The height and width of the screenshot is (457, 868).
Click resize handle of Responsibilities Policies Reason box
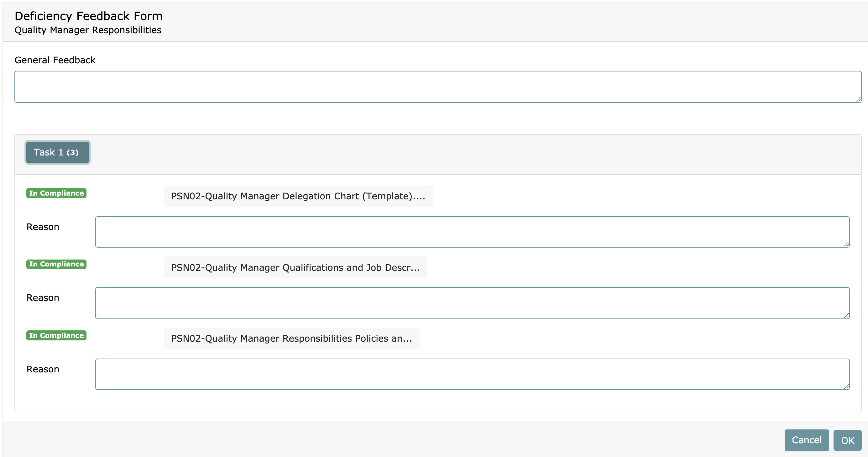[846, 387]
